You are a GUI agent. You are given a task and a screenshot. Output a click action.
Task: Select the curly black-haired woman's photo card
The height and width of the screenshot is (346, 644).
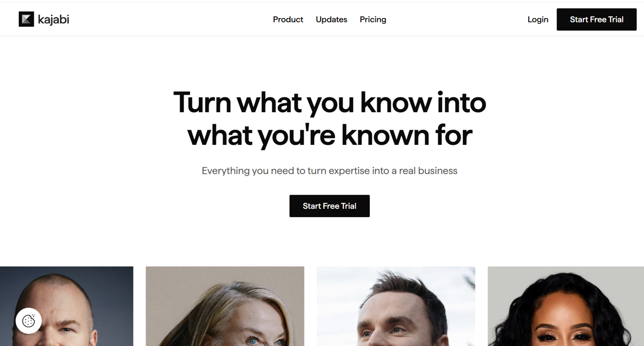tap(566, 306)
